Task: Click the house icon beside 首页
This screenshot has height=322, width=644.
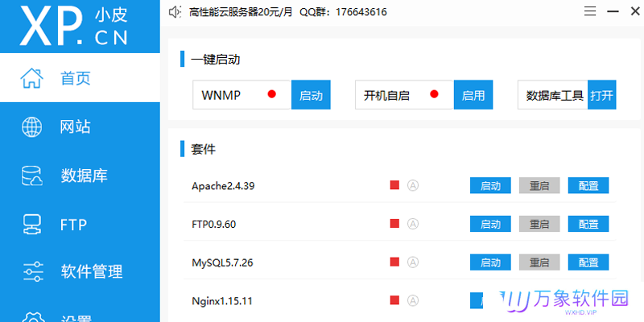Action: coord(31,78)
